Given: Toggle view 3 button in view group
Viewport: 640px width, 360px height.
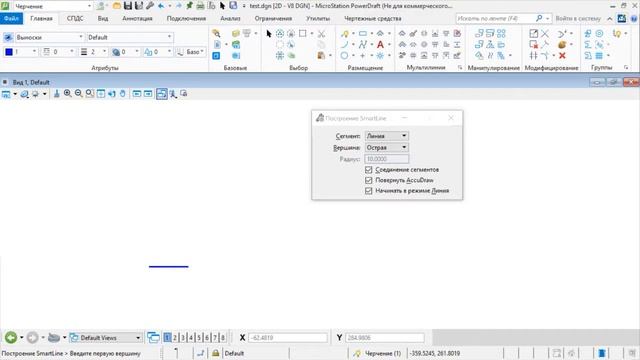Looking at the screenshot, I should pos(183,338).
